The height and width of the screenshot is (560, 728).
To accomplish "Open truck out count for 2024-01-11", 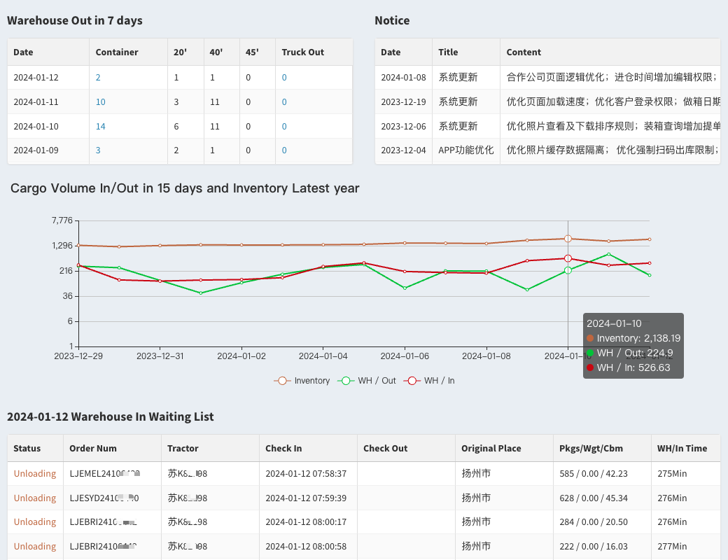I will (x=284, y=101).
